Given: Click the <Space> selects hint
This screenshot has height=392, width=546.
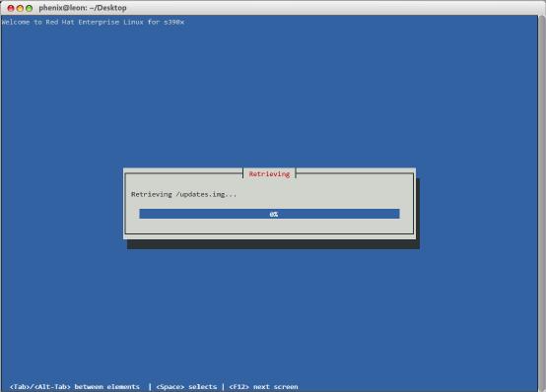Looking at the screenshot, I should [x=186, y=386].
